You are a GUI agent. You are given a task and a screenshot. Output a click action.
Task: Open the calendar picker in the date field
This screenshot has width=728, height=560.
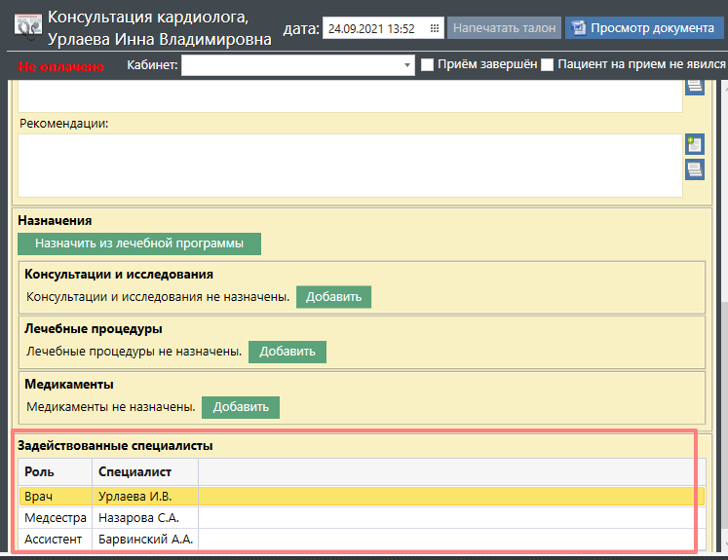pos(434,28)
